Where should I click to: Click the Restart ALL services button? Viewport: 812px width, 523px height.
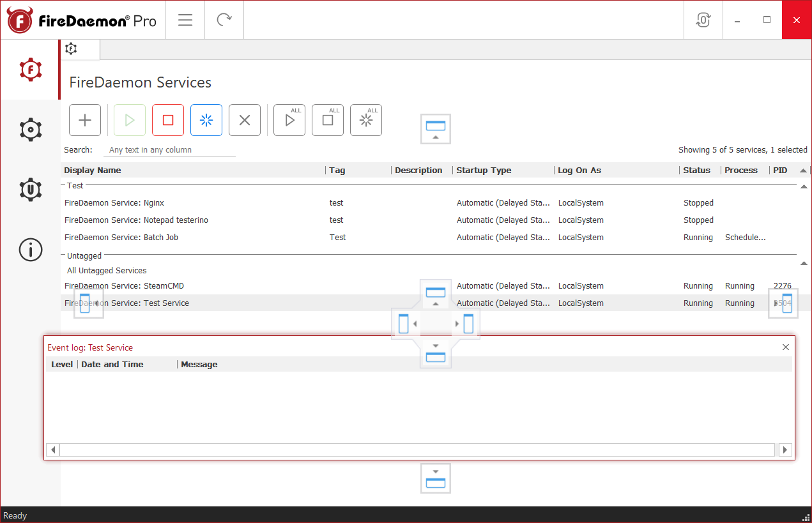(366, 120)
